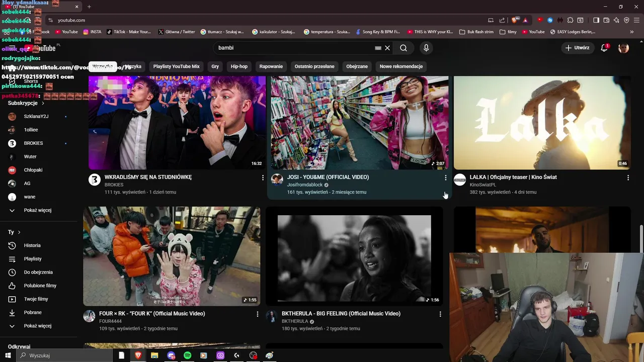Open options menu for LALKA teaser video

point(628,177)
